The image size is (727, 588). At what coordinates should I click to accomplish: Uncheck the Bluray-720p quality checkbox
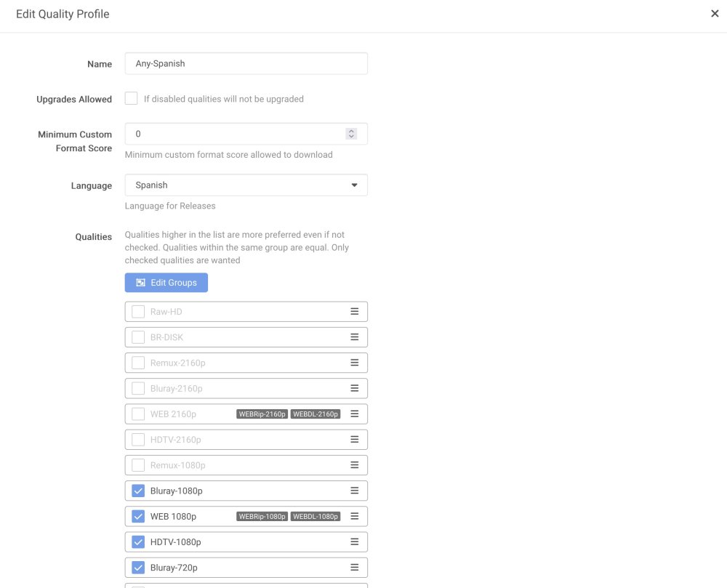pyautogui.click(x=138, y=567)
